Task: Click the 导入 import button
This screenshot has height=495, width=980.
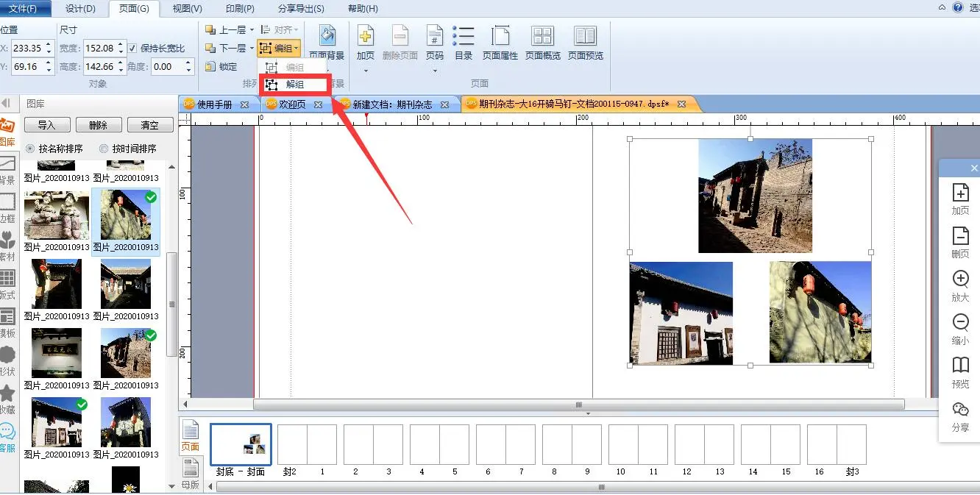Action: point(46,125)
